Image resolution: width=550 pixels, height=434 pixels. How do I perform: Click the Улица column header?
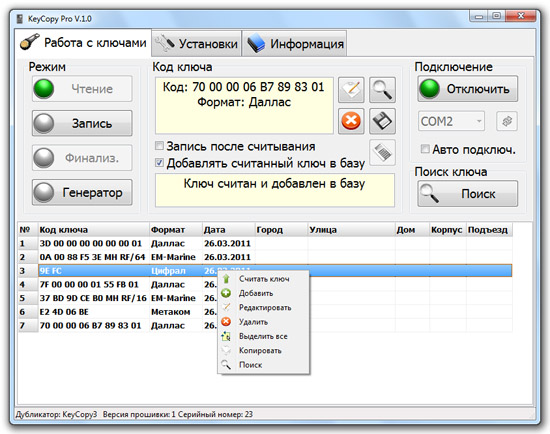click(x=351, y=230)
